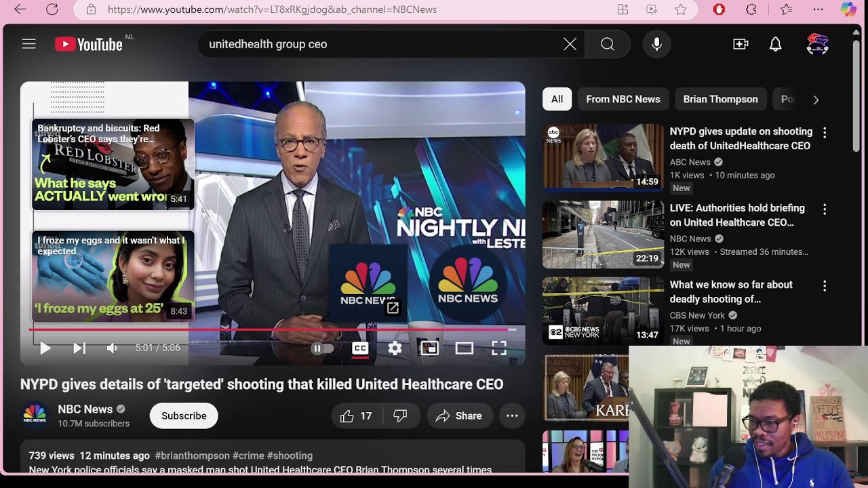Skip to the next video
The height and width of the screenshot is (488, 868).
point(79,348)
